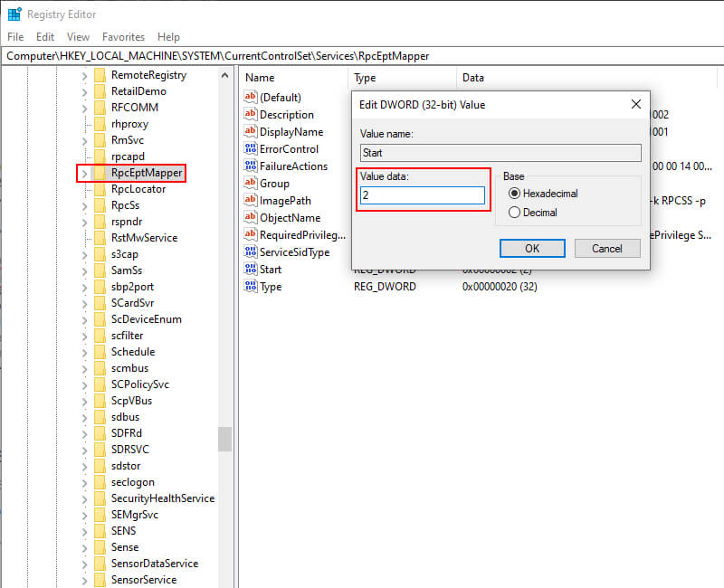724x588 pixels.
Task: Open the Favorites menu
Action: click(x=123, y=37)
